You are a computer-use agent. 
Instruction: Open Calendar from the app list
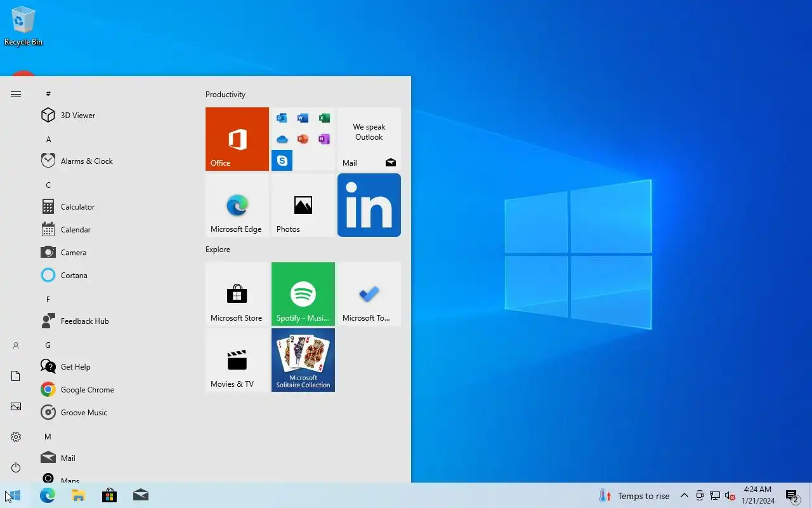(114, 230)
